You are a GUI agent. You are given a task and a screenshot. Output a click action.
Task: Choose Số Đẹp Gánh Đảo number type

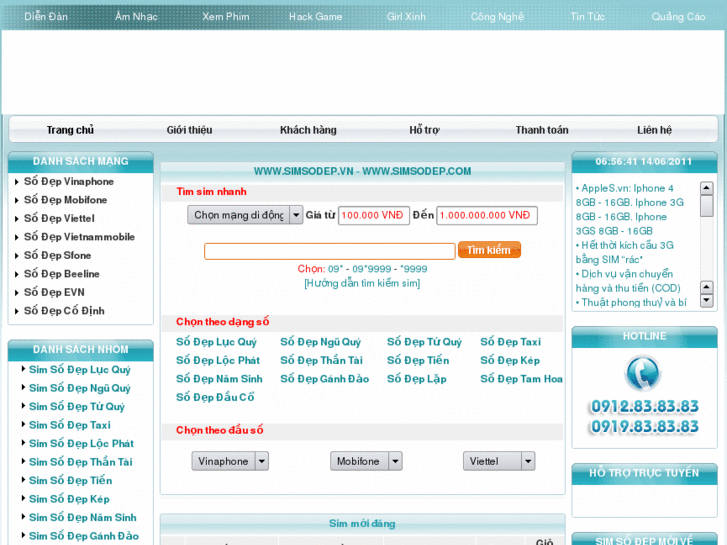click(325, 379)
